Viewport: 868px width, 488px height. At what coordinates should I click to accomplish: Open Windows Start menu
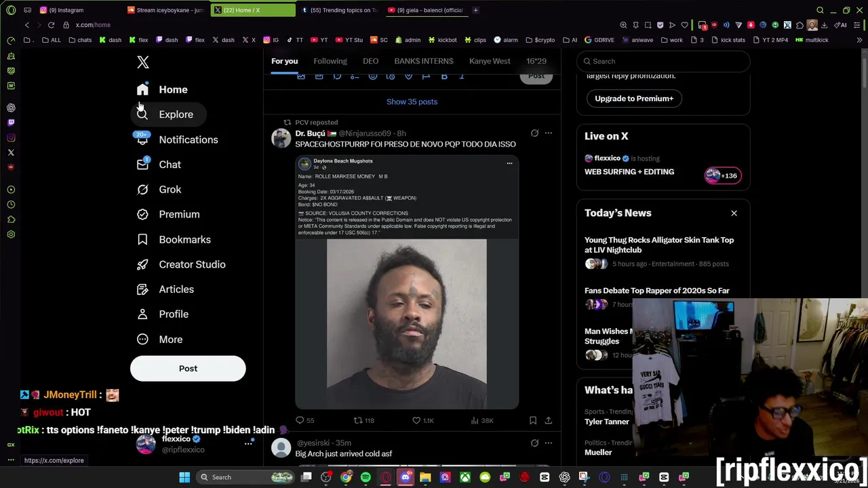(184, 478)
